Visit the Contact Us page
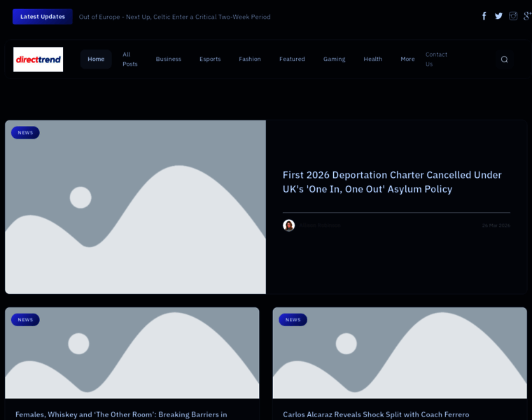 tap(436, 59)
